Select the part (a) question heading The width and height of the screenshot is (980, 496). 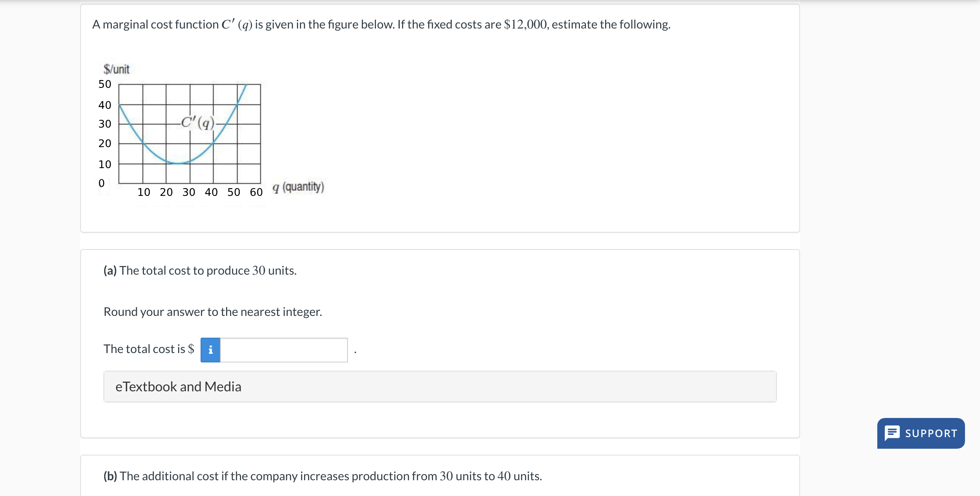tap(200, 270)
